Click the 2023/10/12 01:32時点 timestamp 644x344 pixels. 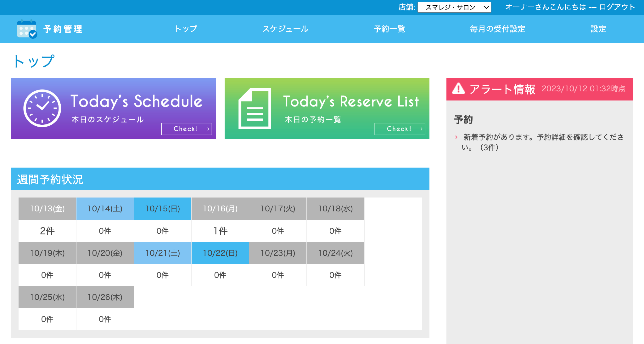coord(584,89)
